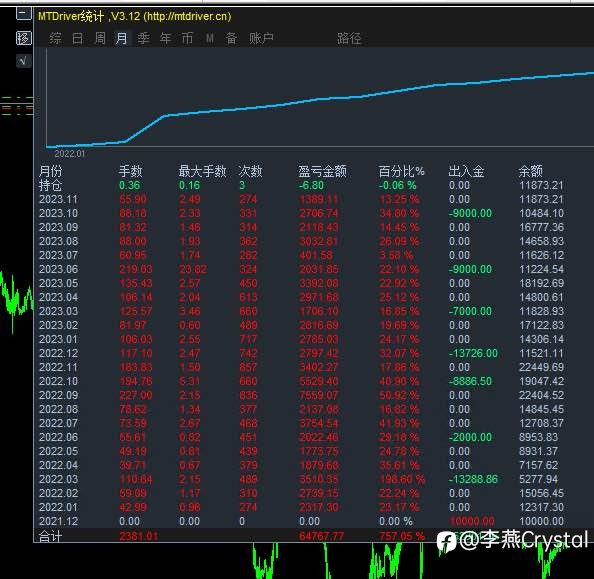The width and height of the screenshot is (594, 579).
Task: Click the 移 move panel icon
Action: tap(23, 38)
